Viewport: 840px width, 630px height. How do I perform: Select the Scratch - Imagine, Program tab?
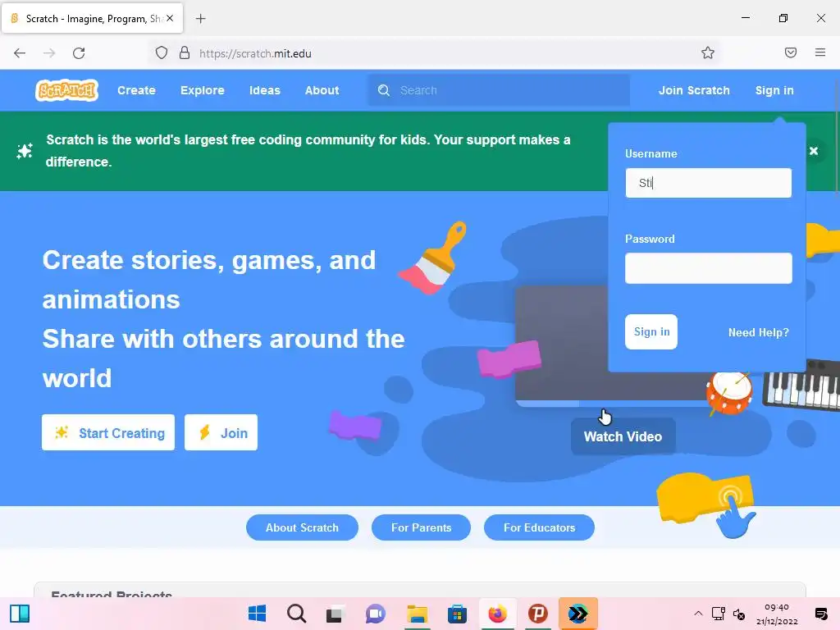92,18
